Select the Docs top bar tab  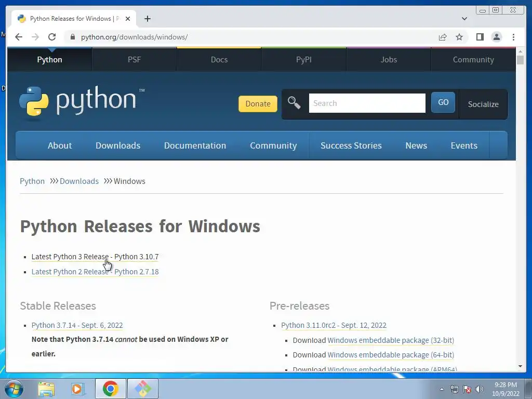pyautogui.click(x=219, y=60)
